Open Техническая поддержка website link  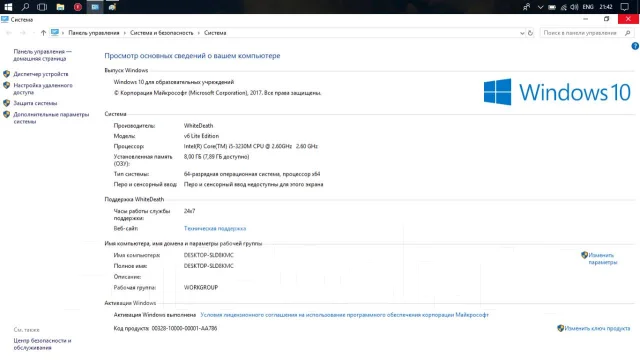click(215, 229)
